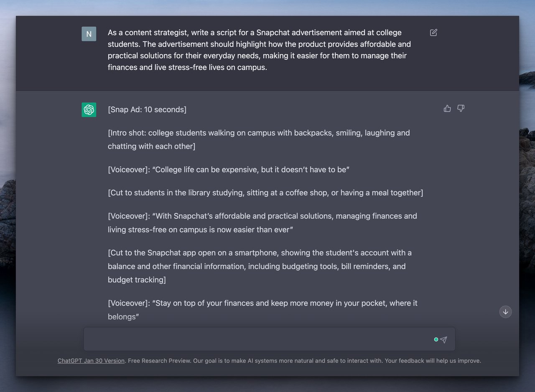
Task: Click inside the empty message input field
Action: pos(251,339)
